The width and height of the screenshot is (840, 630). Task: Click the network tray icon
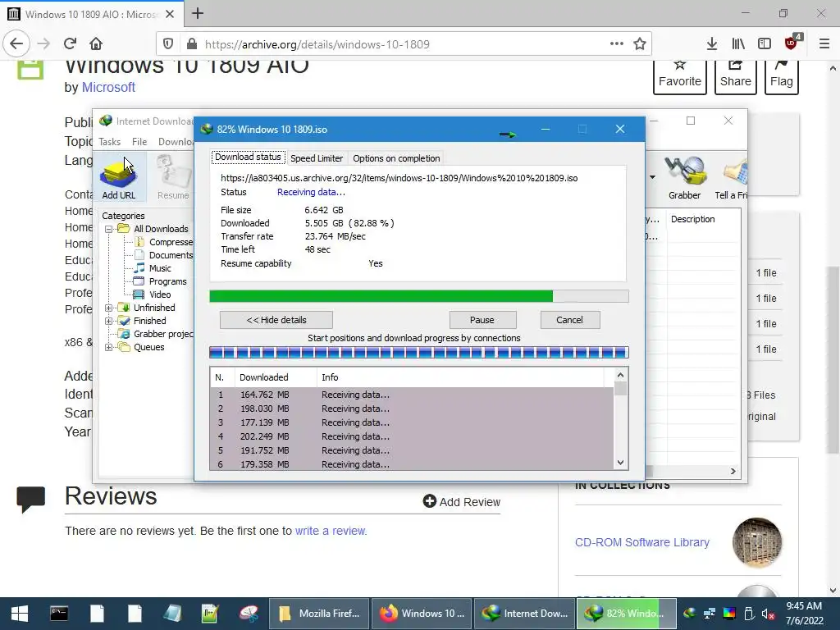[x=710, y=614]
